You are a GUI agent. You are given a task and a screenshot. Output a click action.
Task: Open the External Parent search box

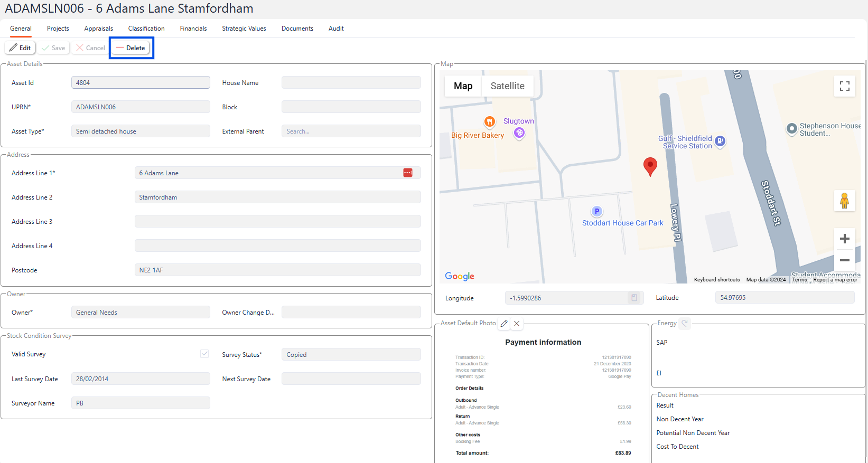(351, 131)
